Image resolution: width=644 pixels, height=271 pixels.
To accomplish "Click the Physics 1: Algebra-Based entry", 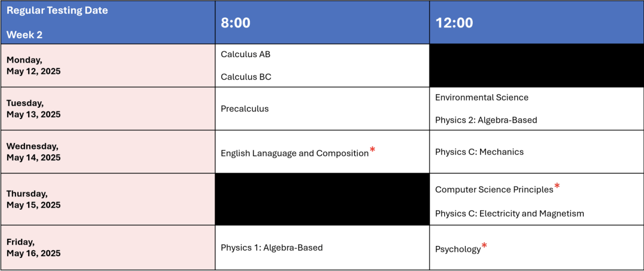I will (271, 248).
